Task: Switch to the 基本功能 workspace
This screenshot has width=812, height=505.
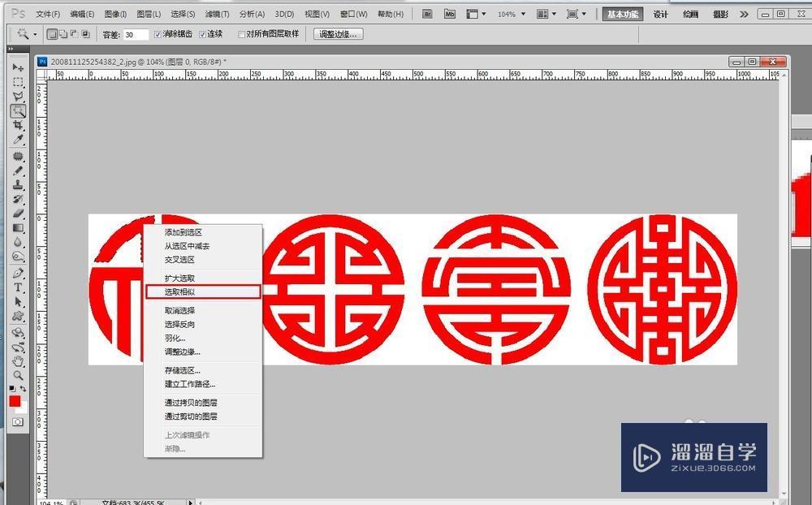Action: 623,14
